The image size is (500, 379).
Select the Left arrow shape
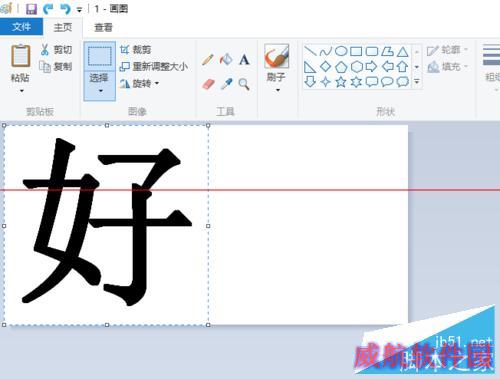387,67
